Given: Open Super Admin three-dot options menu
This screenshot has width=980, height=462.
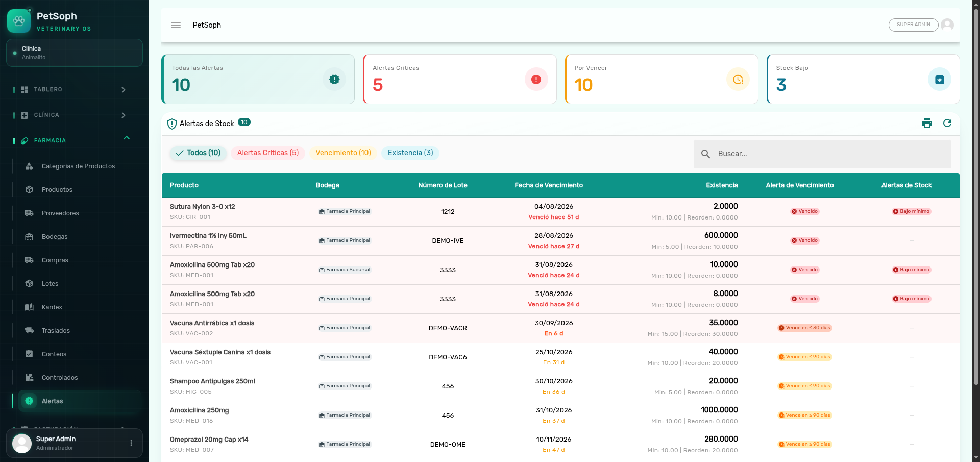Looking at the screenshot, I should coord(131,443).
